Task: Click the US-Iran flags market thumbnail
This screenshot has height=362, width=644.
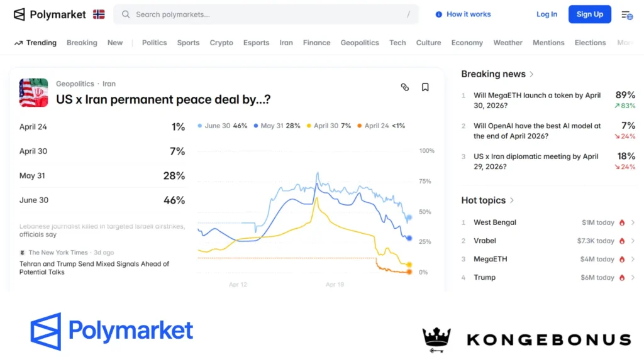Action: point(33,92)
